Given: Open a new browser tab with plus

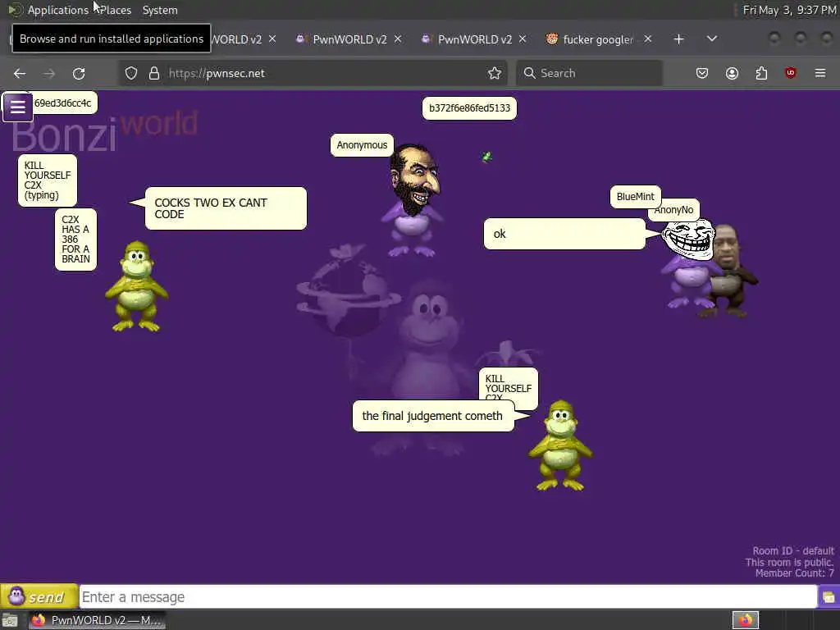Looking at the screenshot, I should (x=678, y=39).
